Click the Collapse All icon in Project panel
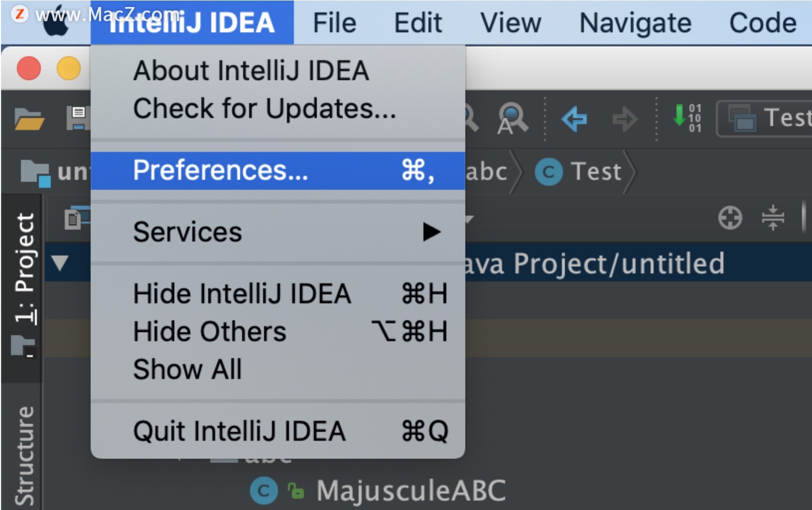 (x=773, y=218)
